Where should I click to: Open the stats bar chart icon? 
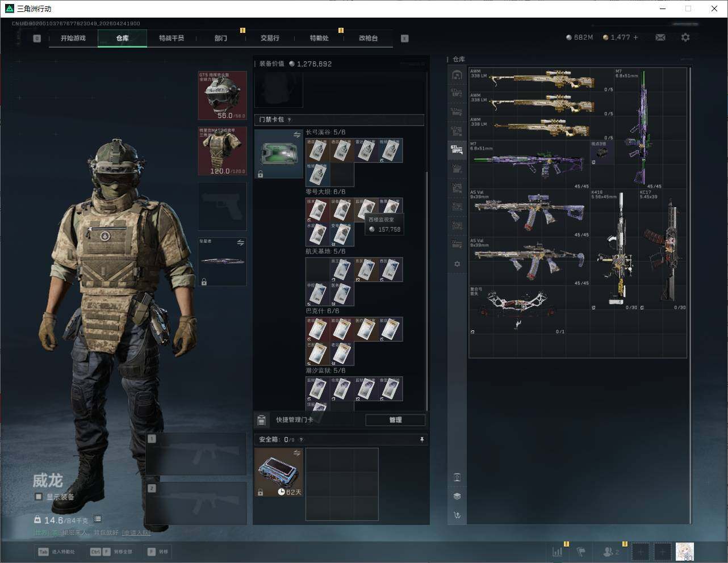558,551
